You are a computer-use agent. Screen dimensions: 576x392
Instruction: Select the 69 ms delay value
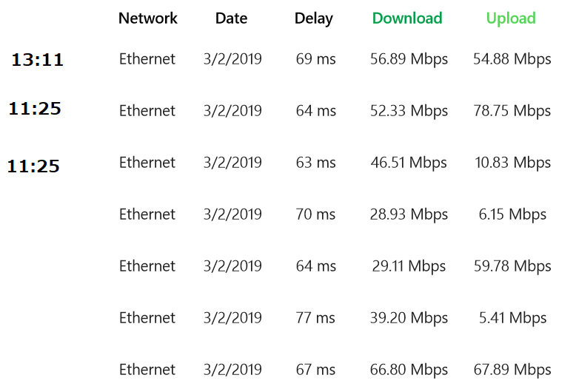315,59
